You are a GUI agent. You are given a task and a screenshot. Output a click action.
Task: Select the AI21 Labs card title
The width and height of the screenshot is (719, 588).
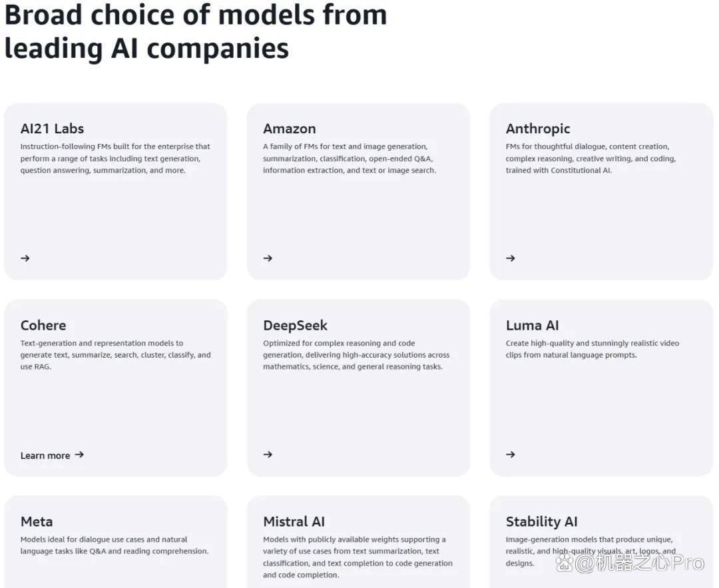[53, 129]
